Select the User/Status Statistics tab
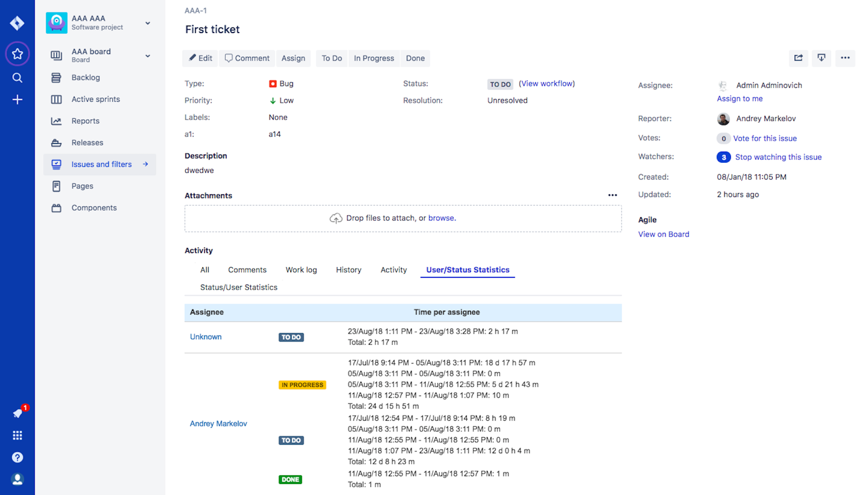Viewport: 868px width, 495px height. coord(468,270)
